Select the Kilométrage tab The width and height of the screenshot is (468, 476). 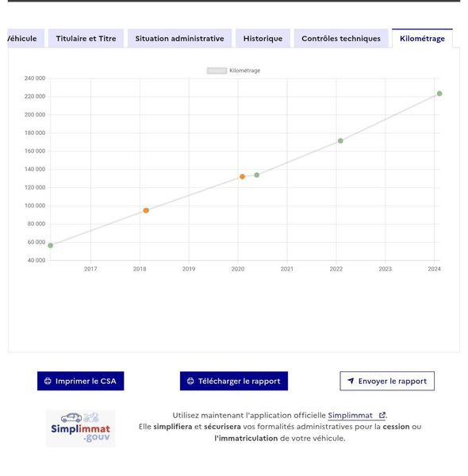(x=422, y=39)
